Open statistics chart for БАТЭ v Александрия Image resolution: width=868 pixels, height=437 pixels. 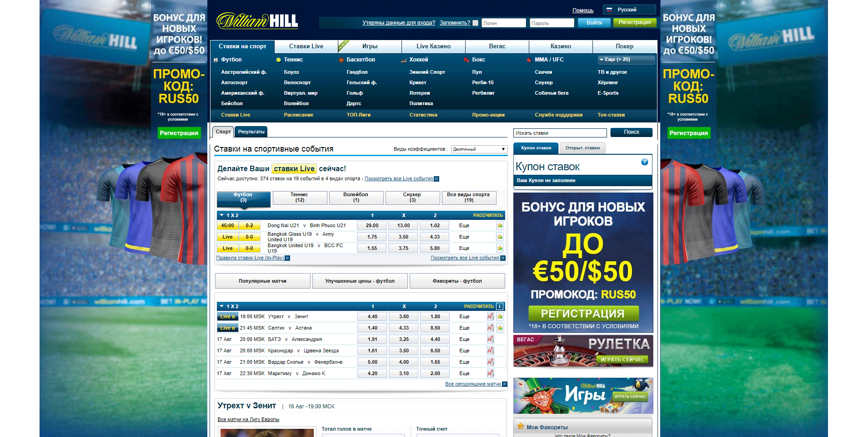[x=490, y=339]
